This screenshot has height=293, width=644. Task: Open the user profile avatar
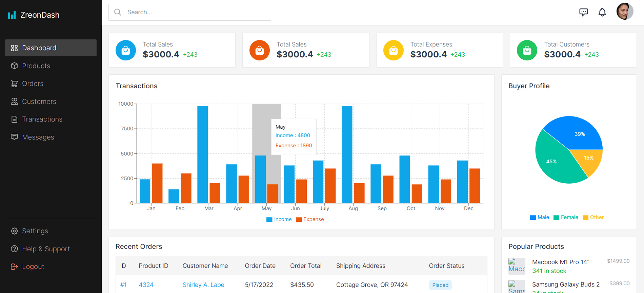coord(625,12)
